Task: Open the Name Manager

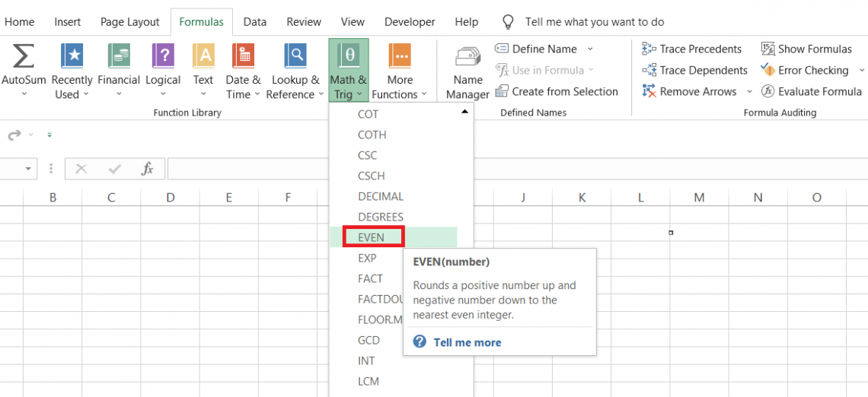Action: (468, 61)
